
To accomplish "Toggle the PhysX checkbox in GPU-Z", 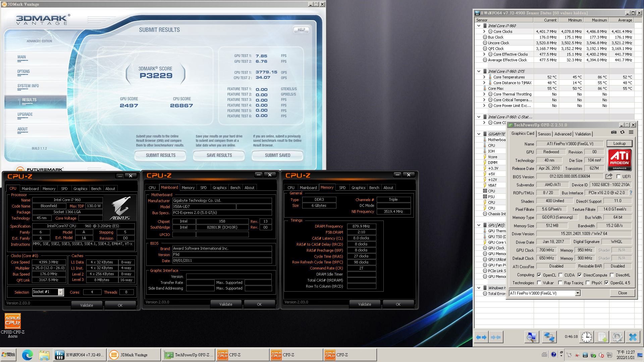I will point(588,283).
